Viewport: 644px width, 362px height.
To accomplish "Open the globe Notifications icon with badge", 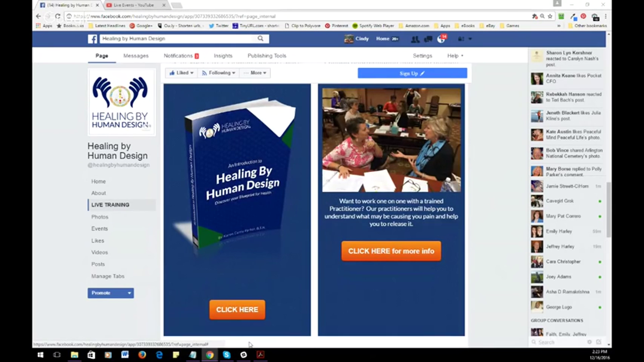I will click(x=442, y=39).
